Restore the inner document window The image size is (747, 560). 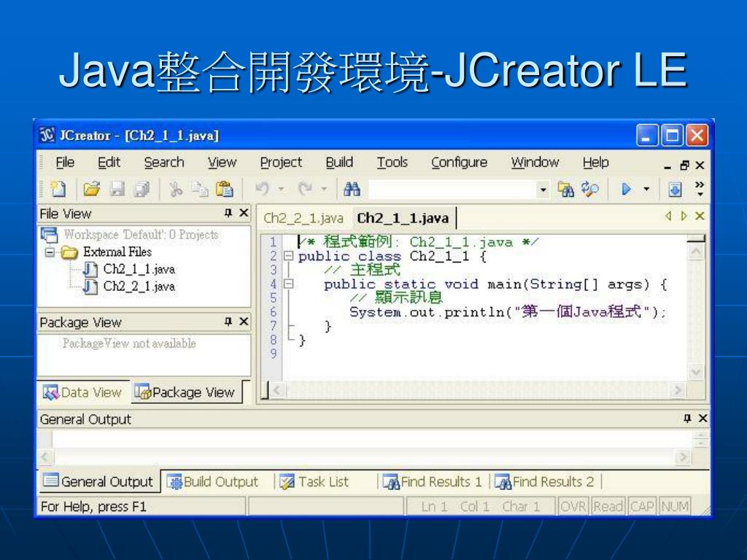[684, 166]
